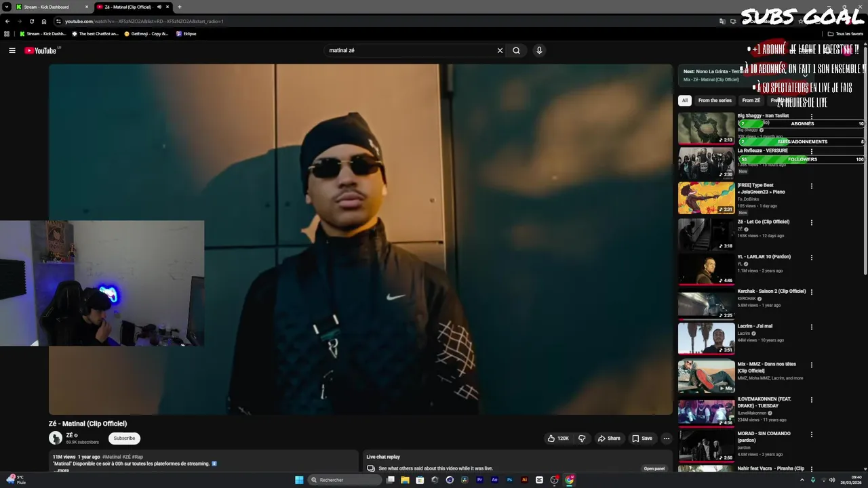Click the hashtag #Matinal in description
868x488 pixels.
(111, 457)
